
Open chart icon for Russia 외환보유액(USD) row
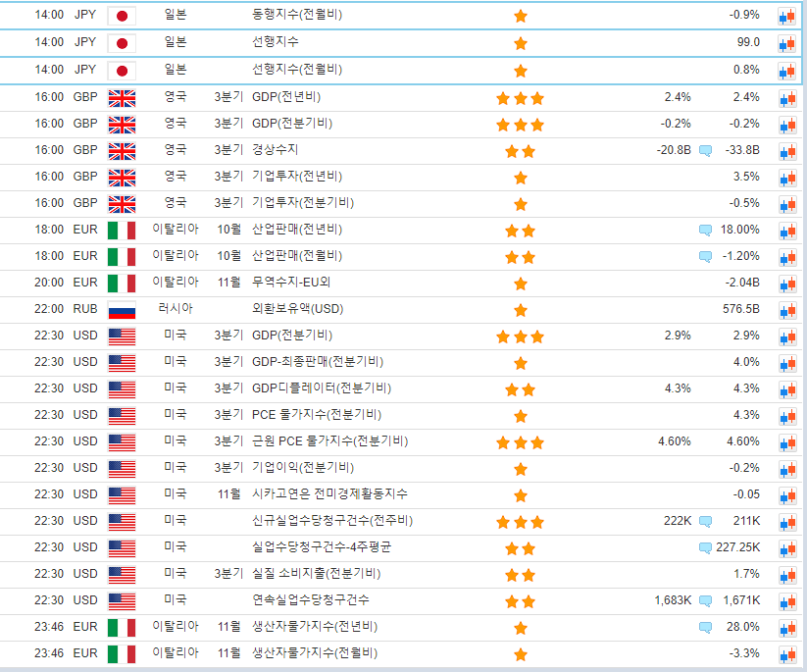pyautogui.click(x=786, y=310)
